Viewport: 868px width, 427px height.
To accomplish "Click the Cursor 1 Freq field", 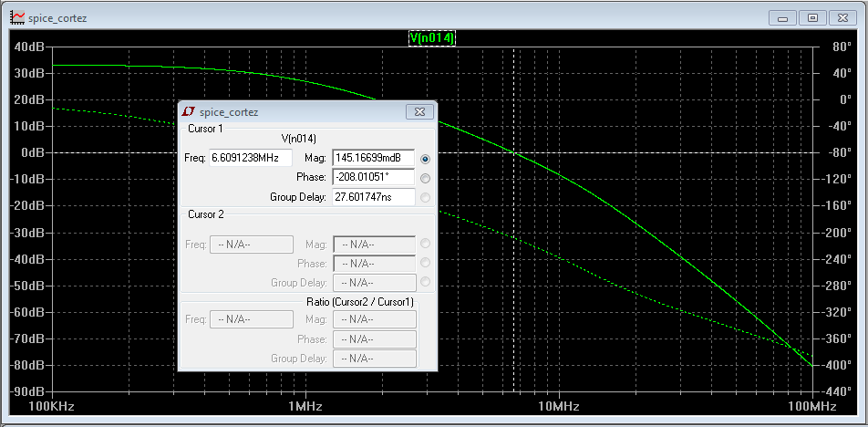I will [x=251, y=157].
